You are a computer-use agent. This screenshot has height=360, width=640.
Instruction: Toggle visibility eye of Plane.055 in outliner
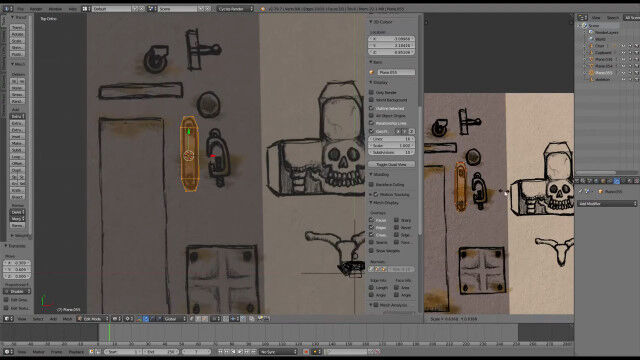click(623, 73)
